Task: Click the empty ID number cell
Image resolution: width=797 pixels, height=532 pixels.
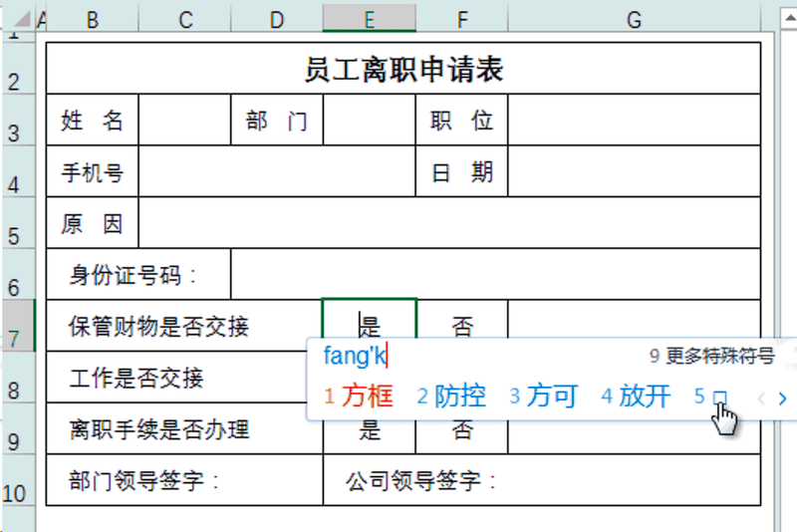Action: pyautogui.click(x=495, y=274)
